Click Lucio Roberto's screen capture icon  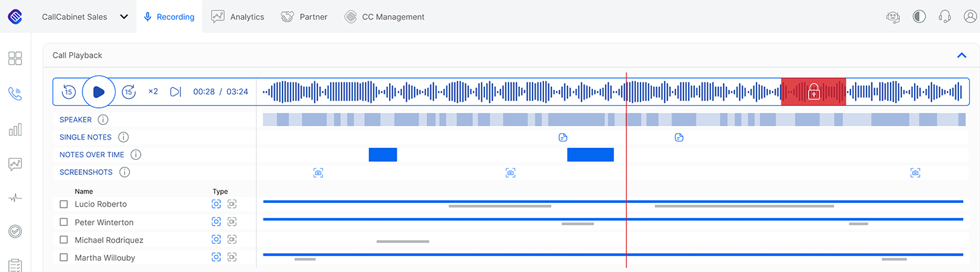216,204
